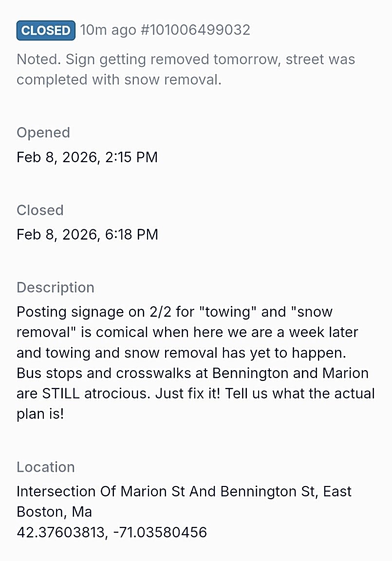Click the GPS coordinates 42.37603813, -71.03580456

pyautogui.click(x=112, y=532)
